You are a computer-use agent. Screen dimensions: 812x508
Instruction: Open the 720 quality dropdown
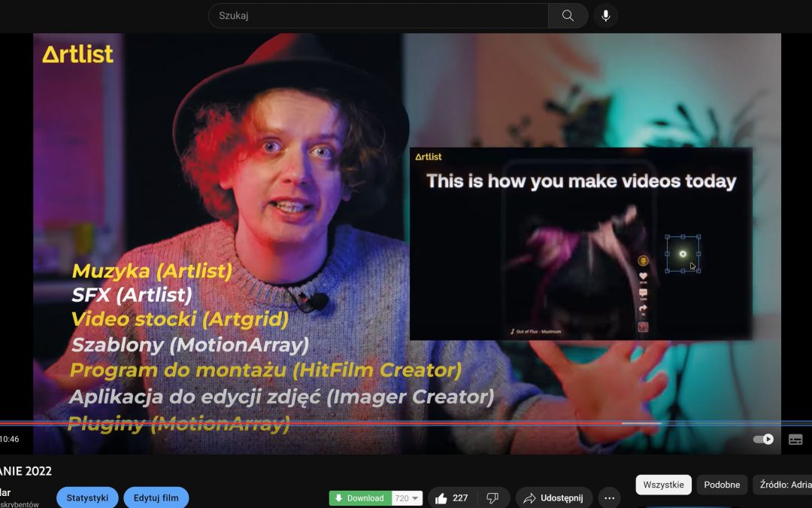click(x=407, y=498)
